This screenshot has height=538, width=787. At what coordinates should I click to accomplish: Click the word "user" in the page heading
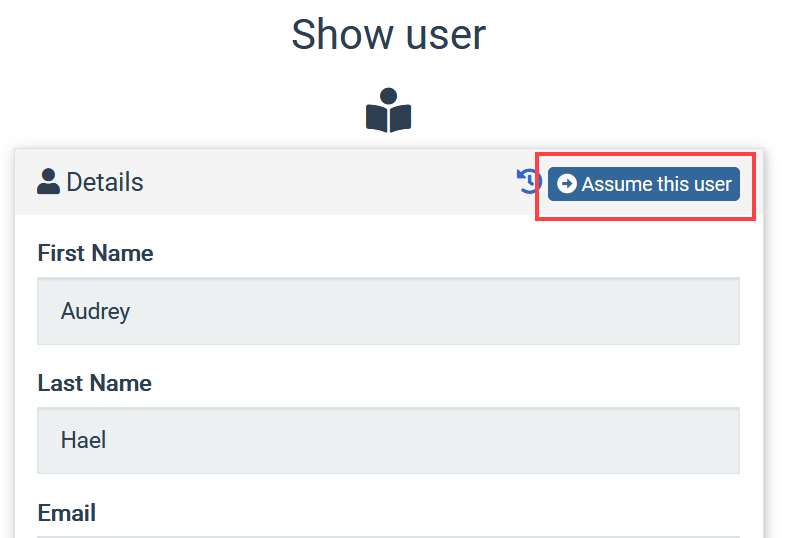coord(446,36)
